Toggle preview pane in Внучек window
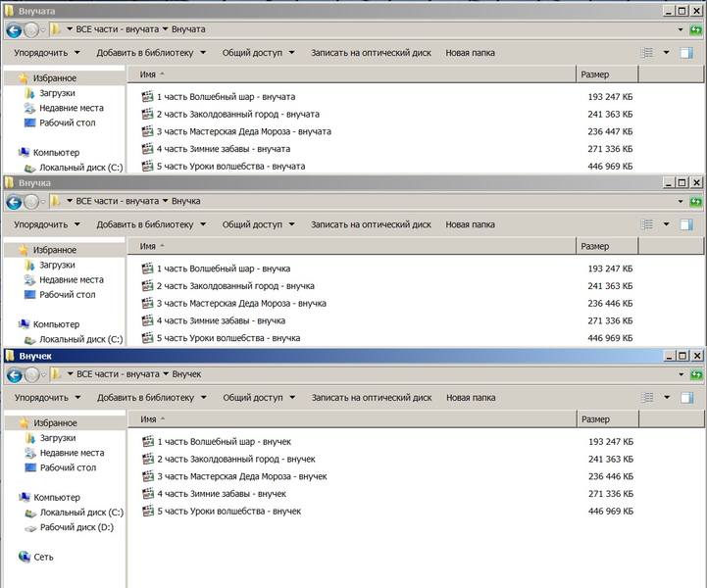 tap(687, 398)
